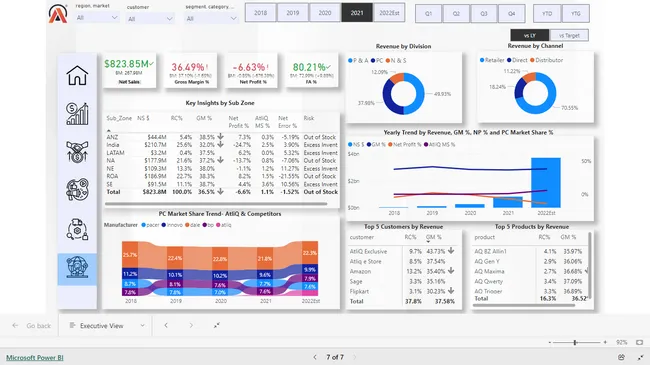Viewport: 650px width, 365px height.
Task: Select quarter Q1 filter
Action: [x=429, y=13]
